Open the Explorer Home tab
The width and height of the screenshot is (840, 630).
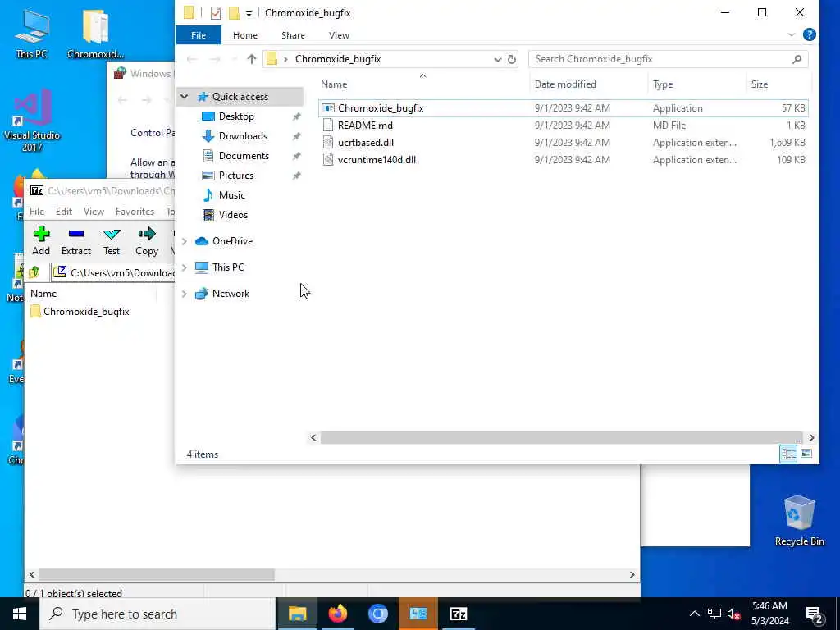tap(244, 34)
